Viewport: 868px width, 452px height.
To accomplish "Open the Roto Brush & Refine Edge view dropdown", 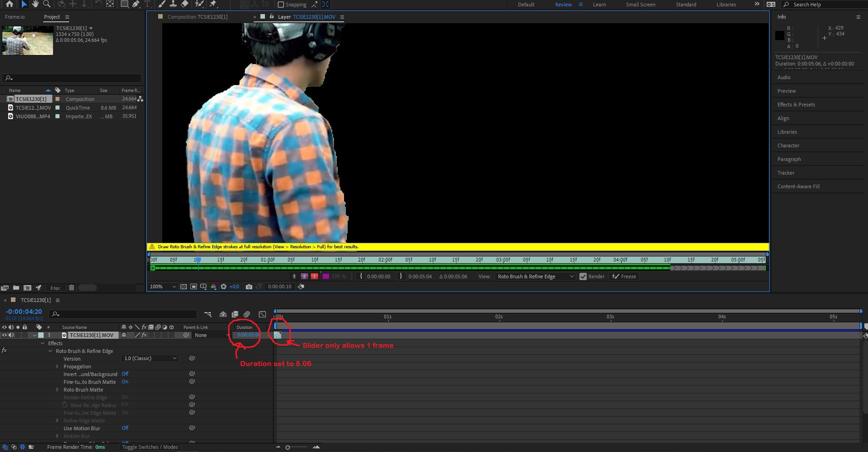I will tap(535, 276).
